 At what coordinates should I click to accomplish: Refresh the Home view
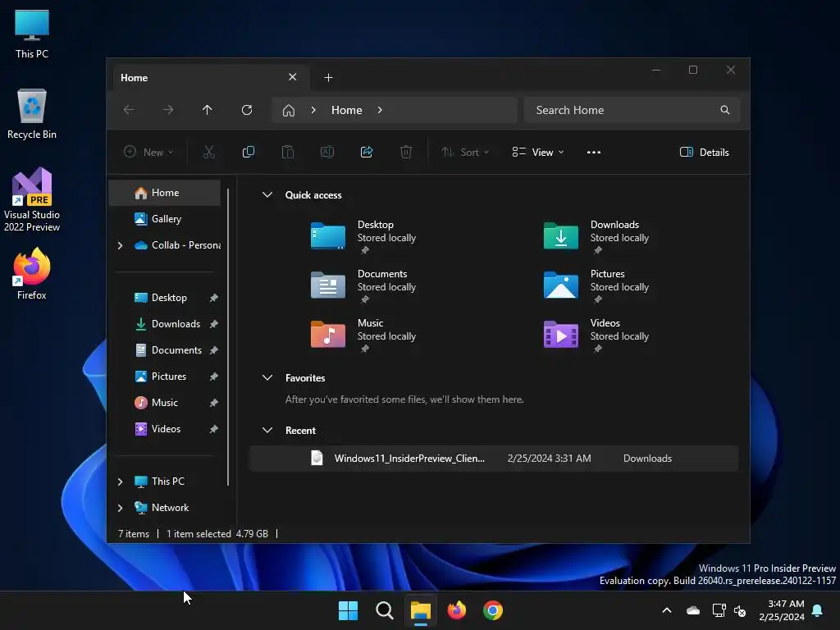[247, 110]
